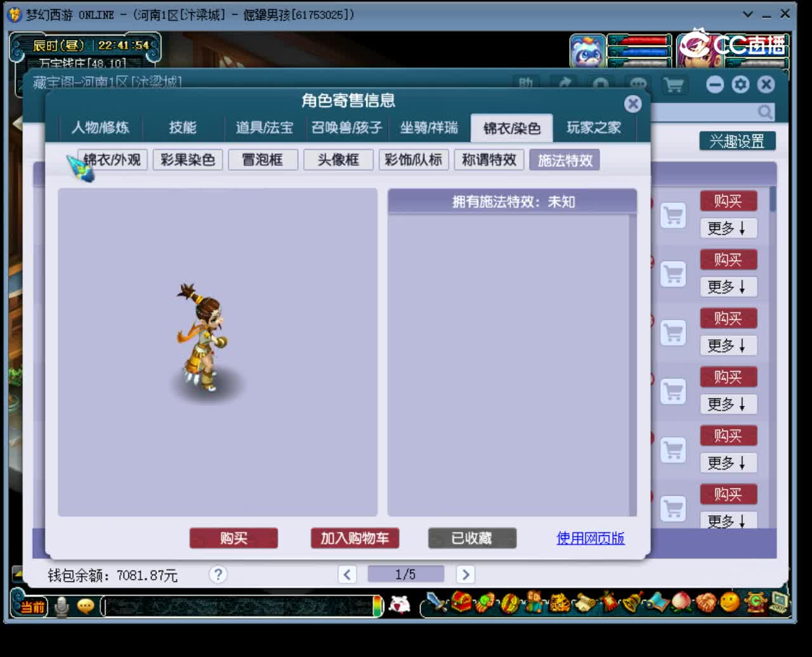Click the chat input field
The width and height of the screenshot is (812, 657).
point(237,606)
